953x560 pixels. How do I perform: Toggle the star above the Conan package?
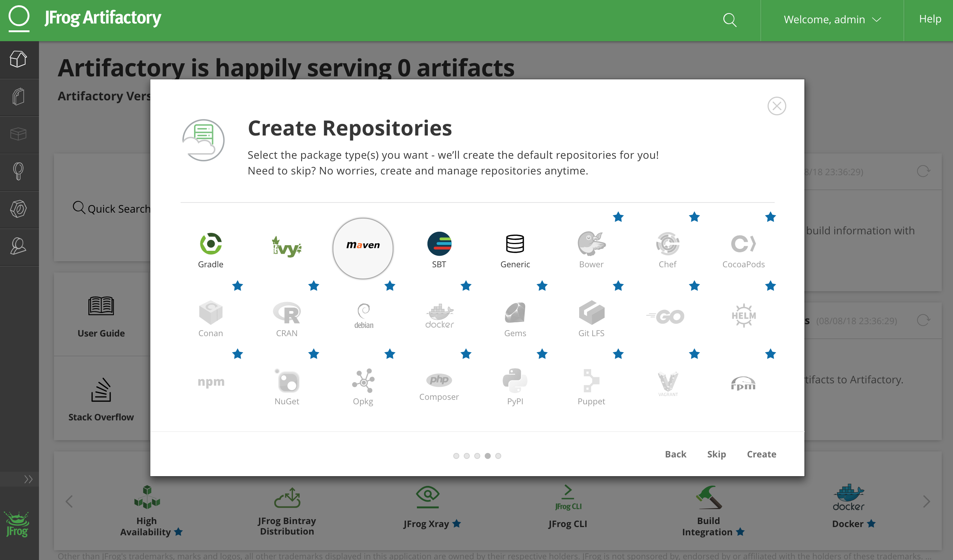pos(238,286)
